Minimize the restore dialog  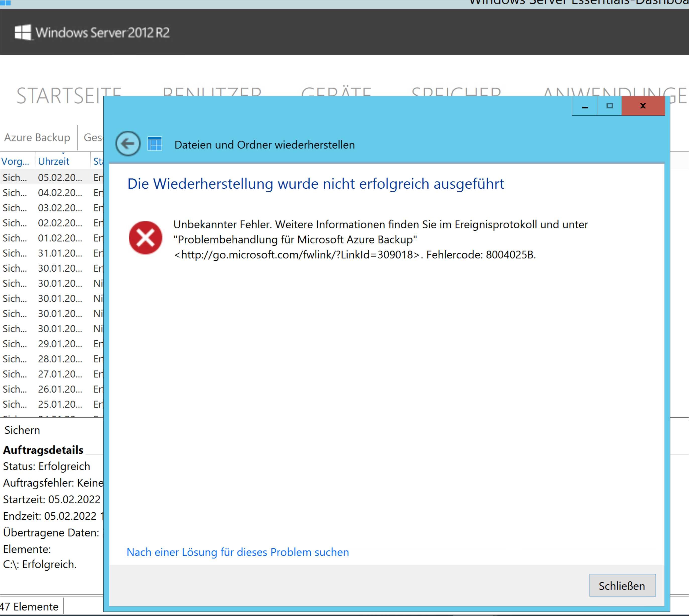pos(585,106)
